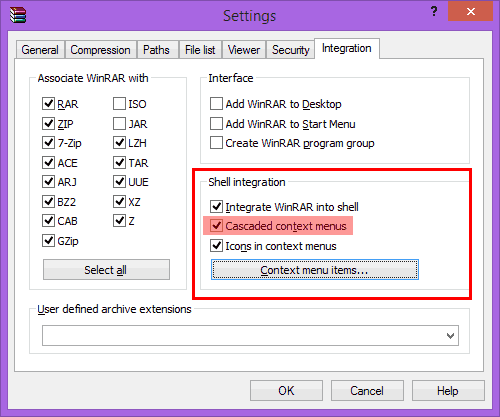Toggle the LZH checkbox
The height and width of the screenshot is (417, 500).
(119, 143)
